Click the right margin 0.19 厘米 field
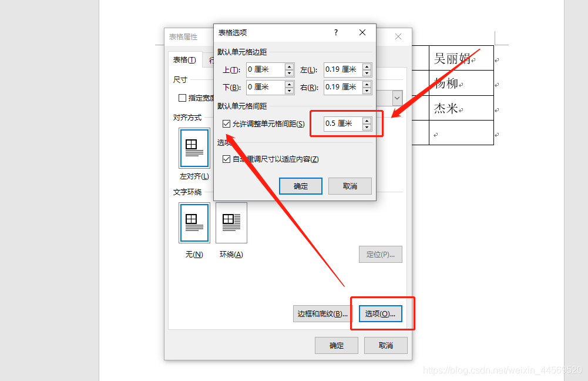This screenshot has height=381, width=588. pyautogui.click(x=344, y=87)
